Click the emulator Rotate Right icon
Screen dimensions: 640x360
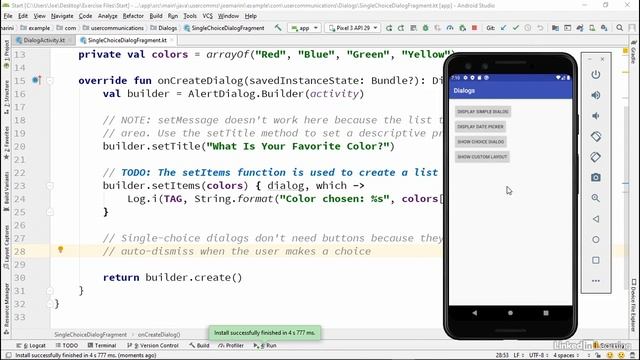(x=596, y=157)
